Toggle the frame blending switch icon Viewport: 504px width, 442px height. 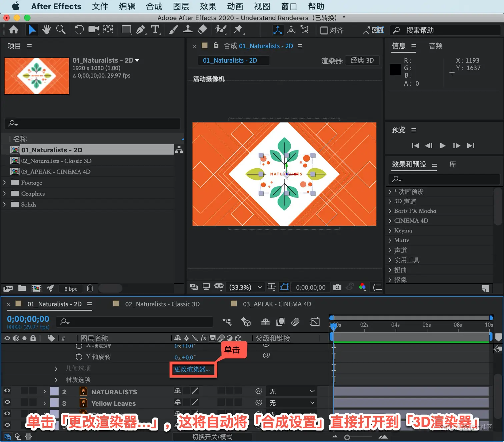(280, 322)
